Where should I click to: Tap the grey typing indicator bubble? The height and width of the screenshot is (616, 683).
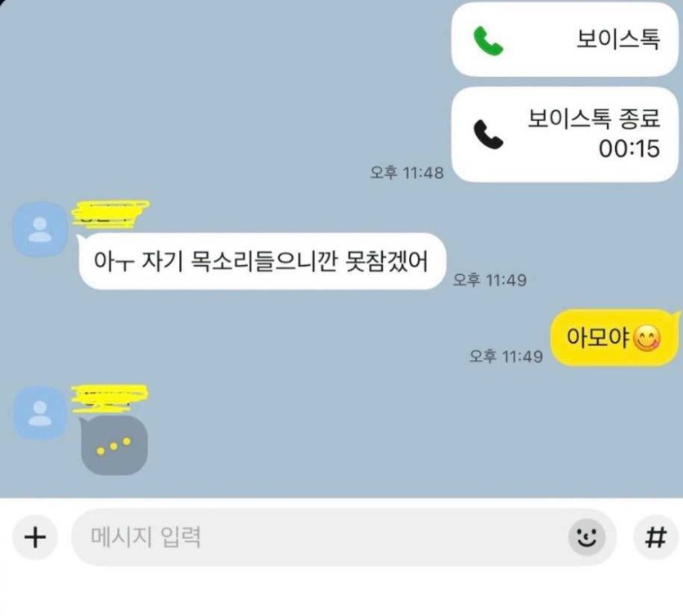(115, 445)
